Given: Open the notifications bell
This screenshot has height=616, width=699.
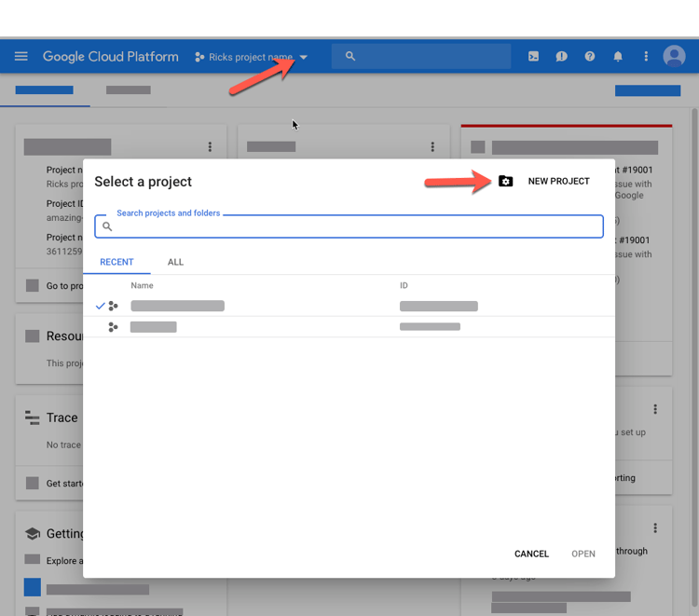Looking at the screenshot, I should click(x=618, y=56).
